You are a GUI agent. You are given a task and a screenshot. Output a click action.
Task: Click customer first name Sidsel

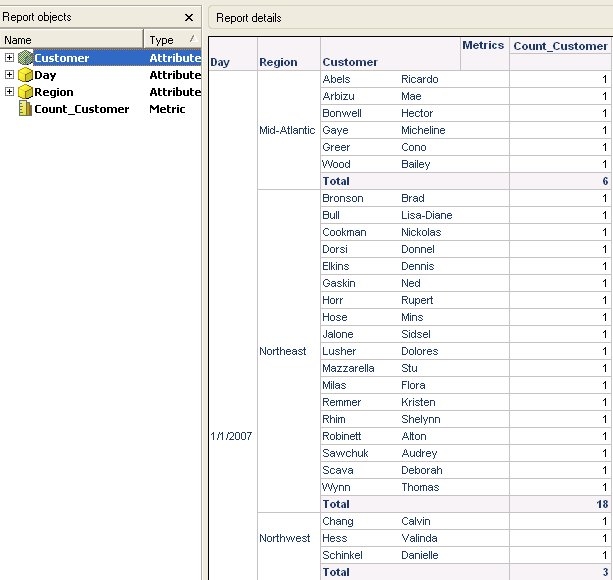[x=416, y=334]
